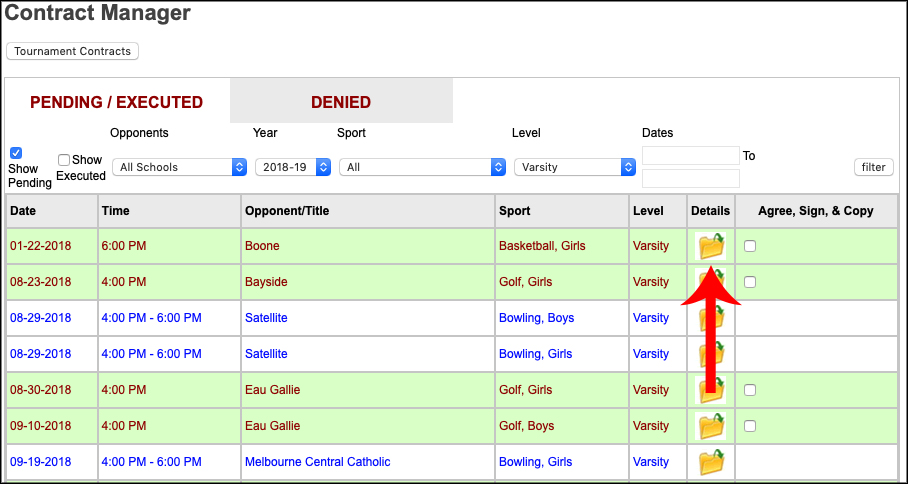Open the Year 2018-19 dropdown
Screen dimensions: 908x484
tap(293, 167)
